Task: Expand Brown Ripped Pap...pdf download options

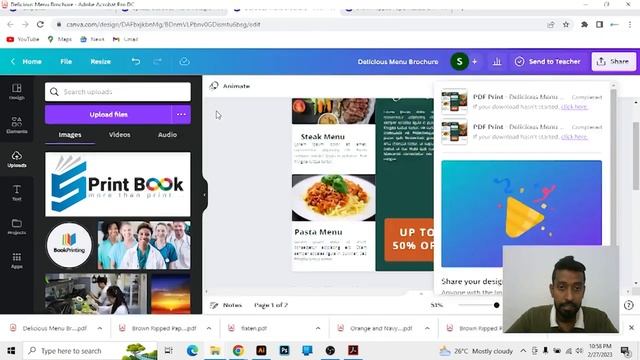Action: [209, 328]
